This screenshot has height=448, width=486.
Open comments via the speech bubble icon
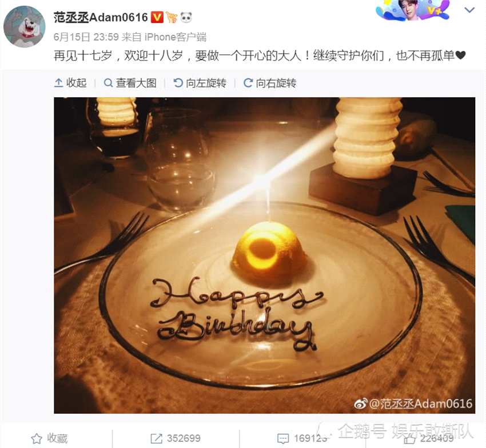pos(282,438)
